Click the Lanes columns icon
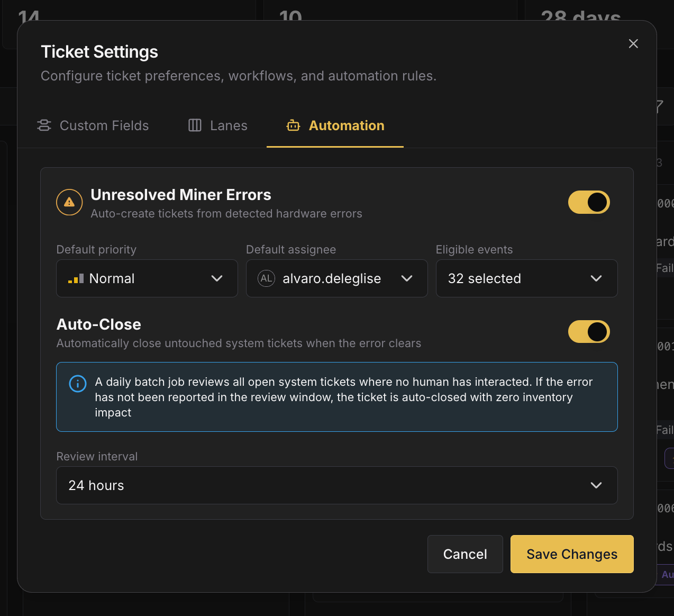 coord(195,125)
